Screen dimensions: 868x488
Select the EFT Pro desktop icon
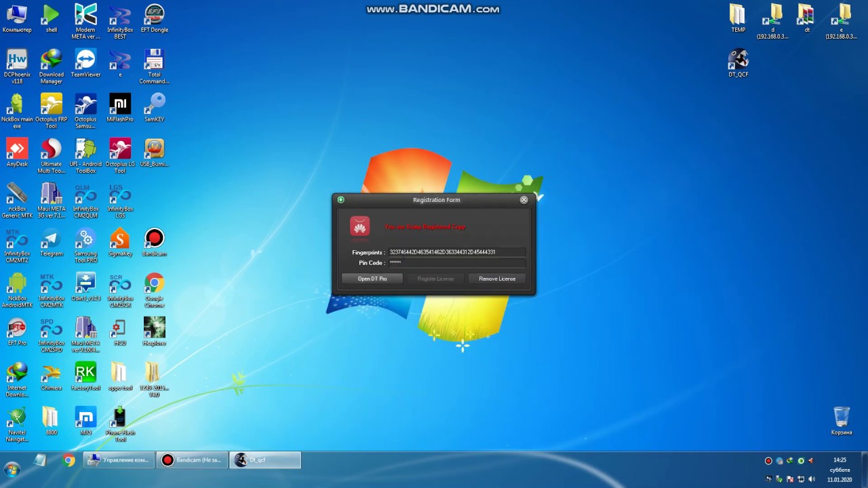17,331
